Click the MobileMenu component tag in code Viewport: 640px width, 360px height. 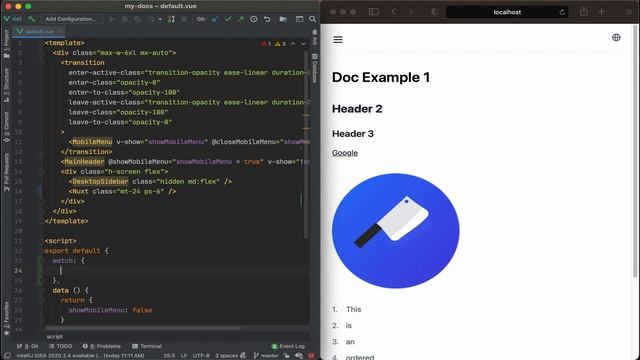(92, 142)
